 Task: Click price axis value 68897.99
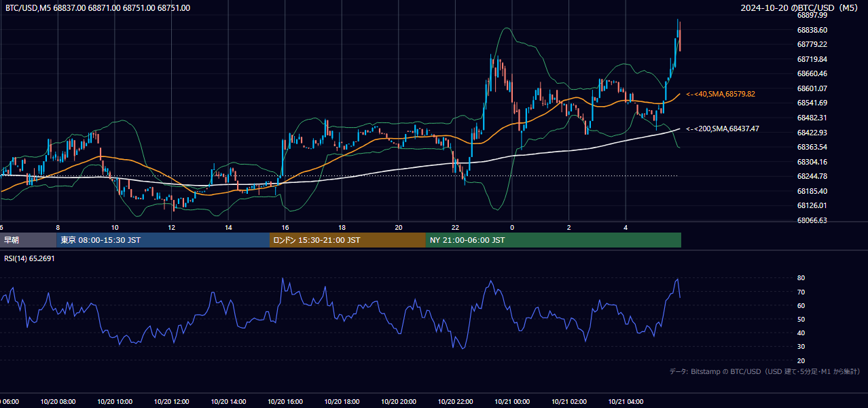812,15
